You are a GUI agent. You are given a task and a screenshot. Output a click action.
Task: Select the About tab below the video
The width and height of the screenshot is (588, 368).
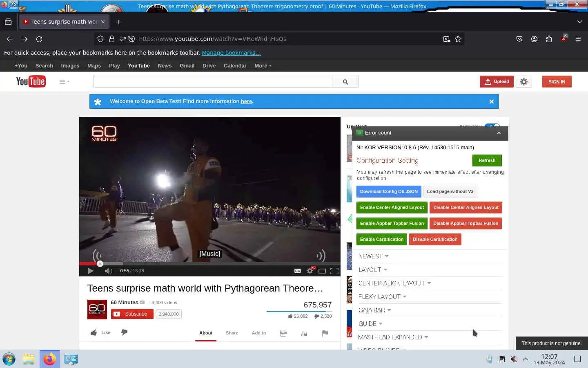206,333
